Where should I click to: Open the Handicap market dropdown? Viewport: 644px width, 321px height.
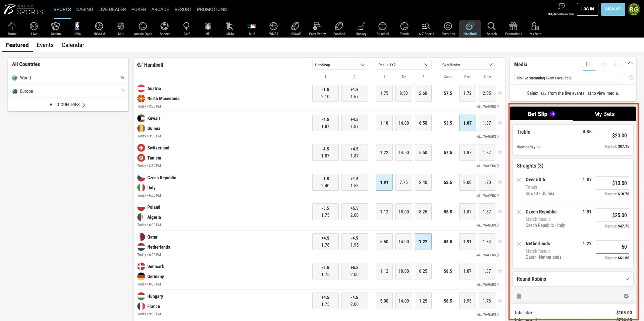(340, 65)
